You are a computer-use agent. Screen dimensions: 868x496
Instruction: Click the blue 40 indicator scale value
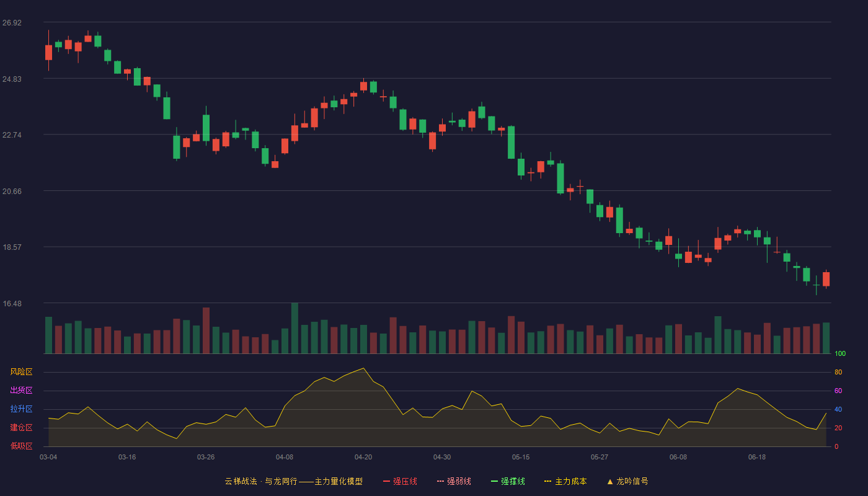(x=838, y=410)
